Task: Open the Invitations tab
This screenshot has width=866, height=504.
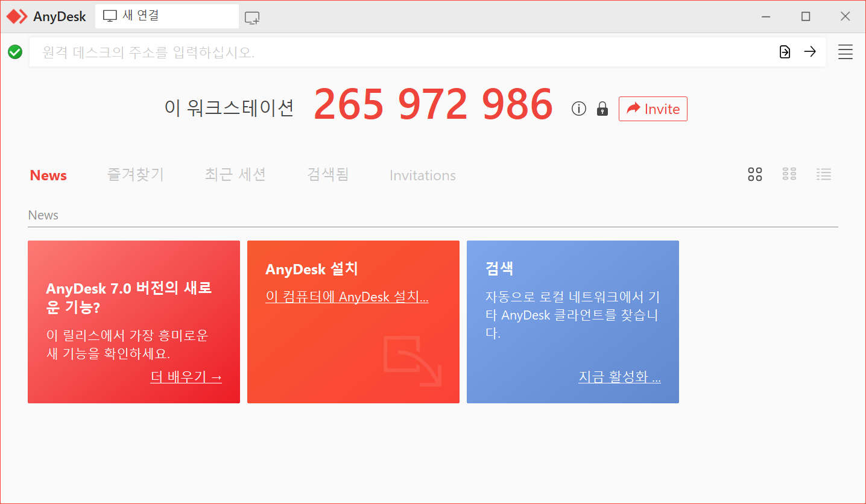Action: 423,175
